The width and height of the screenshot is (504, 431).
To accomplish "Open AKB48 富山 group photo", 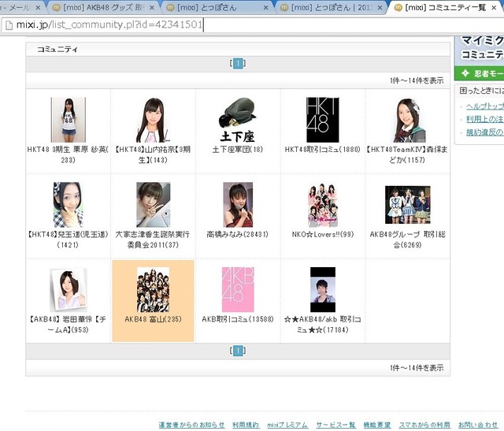I will (x=153, y=289).
